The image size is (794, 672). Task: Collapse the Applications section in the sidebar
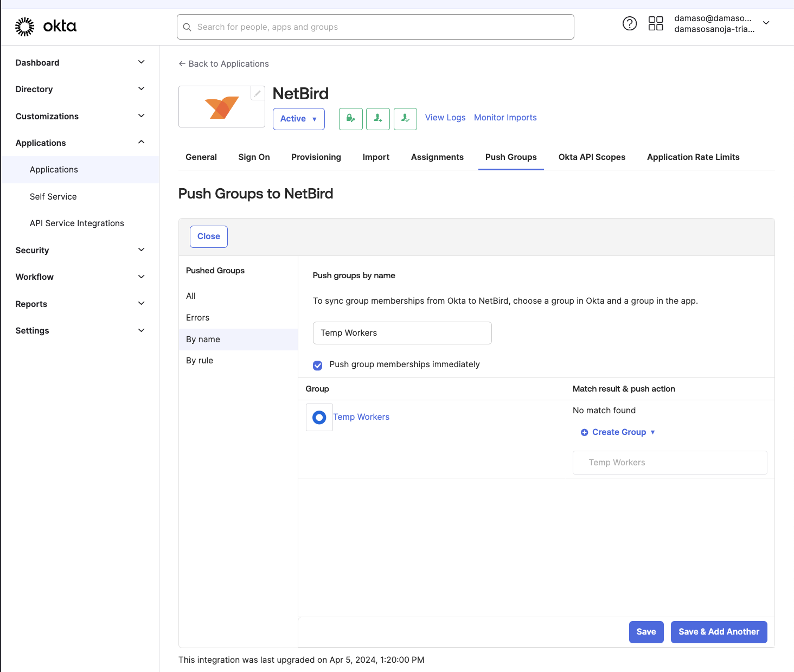(x=140, y=143)
